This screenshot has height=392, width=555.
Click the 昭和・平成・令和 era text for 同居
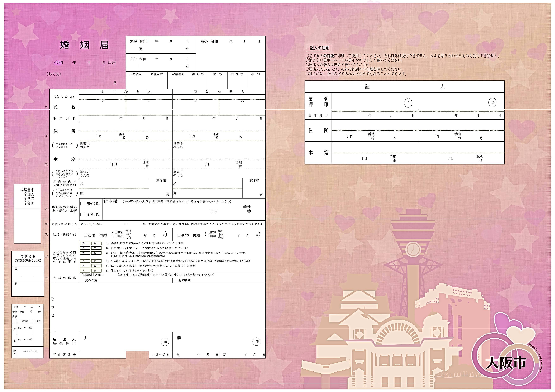click(91, 224)
